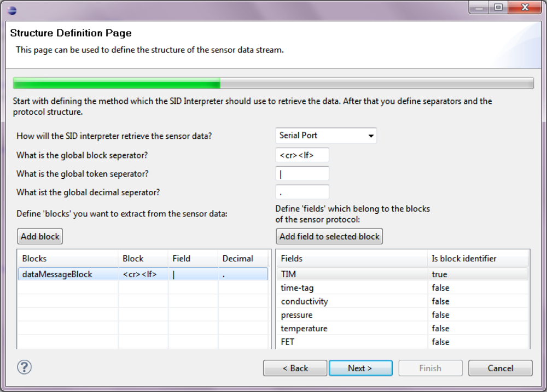Click the 'false' identifier value for conductivity
Viewport: 547px width, 392px height.
pyautogui.click(x=440, y=301)
